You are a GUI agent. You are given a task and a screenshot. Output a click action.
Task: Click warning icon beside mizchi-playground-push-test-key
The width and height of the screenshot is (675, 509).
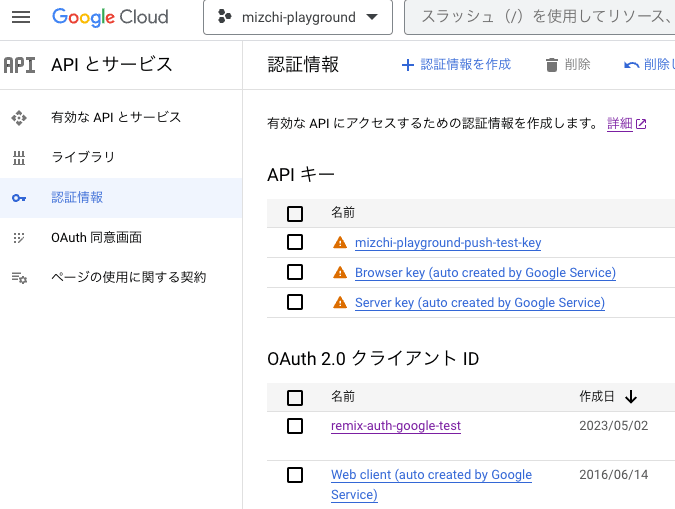[x=340, y=242]
